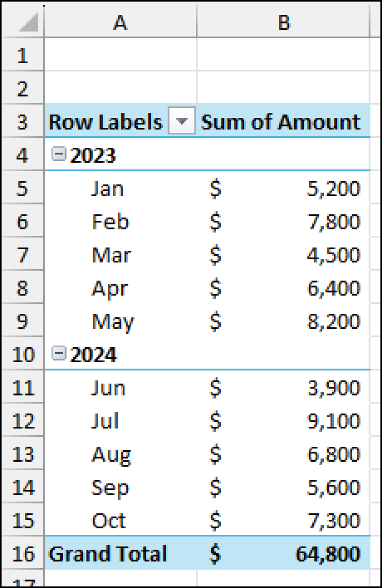
Task: Select the Row Labels header cell
Action: click(104, 121)
